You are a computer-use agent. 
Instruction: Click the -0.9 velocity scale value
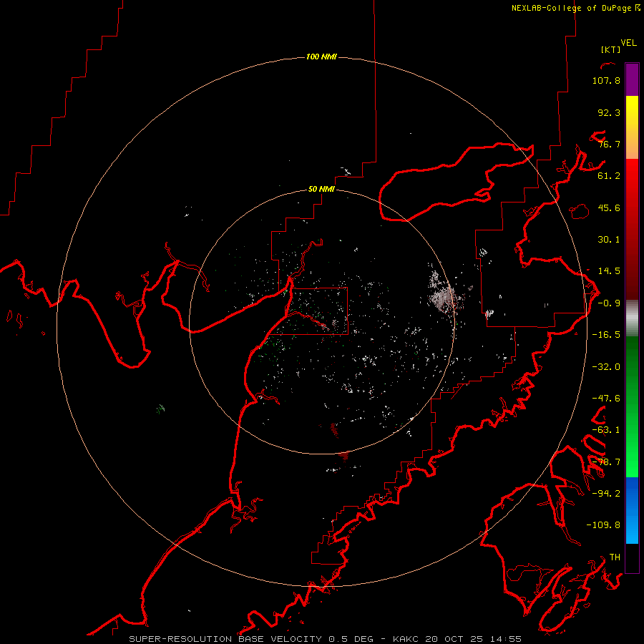pyautogui.click(x=609, y=303)
